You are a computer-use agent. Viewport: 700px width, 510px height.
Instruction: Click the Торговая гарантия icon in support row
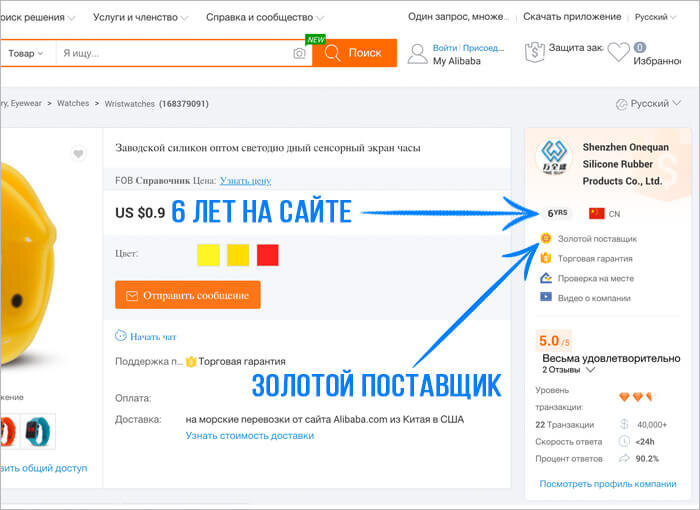[191, 361]
